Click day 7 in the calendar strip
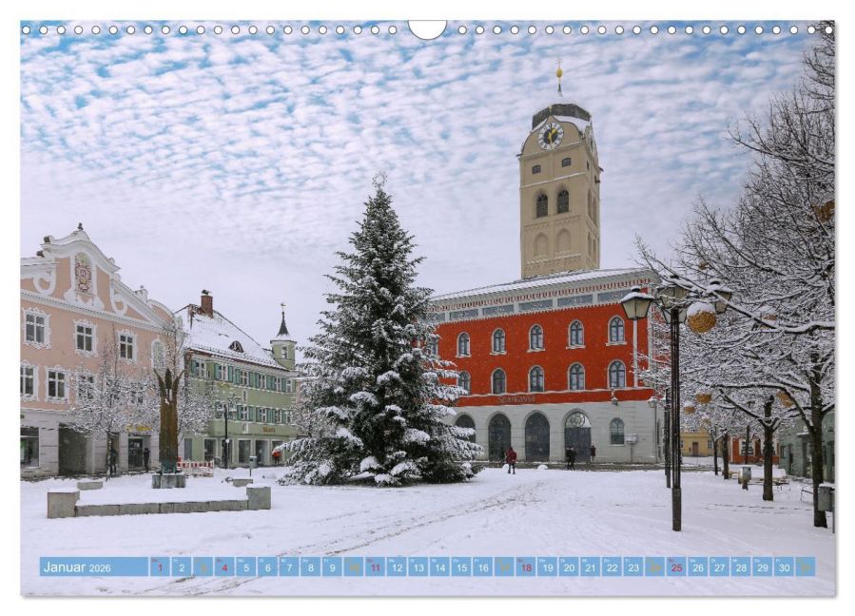 (x=289, y=568)
